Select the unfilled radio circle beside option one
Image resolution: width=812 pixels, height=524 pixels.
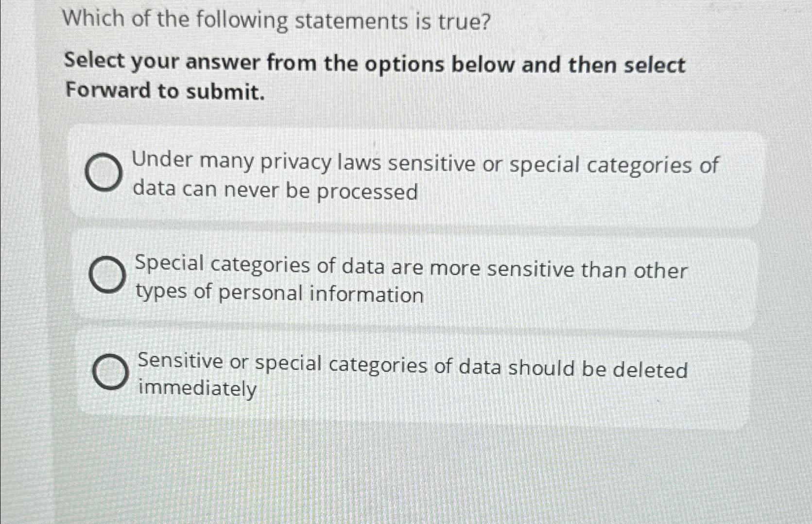coord(104,173)
